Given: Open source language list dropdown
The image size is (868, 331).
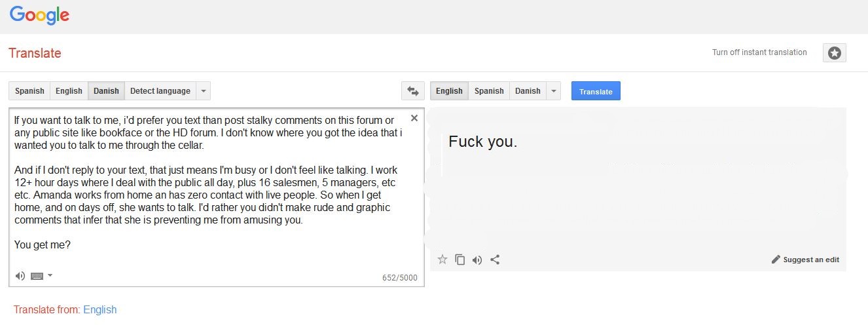Looking at the screenshot, I should tap(204, 91).
